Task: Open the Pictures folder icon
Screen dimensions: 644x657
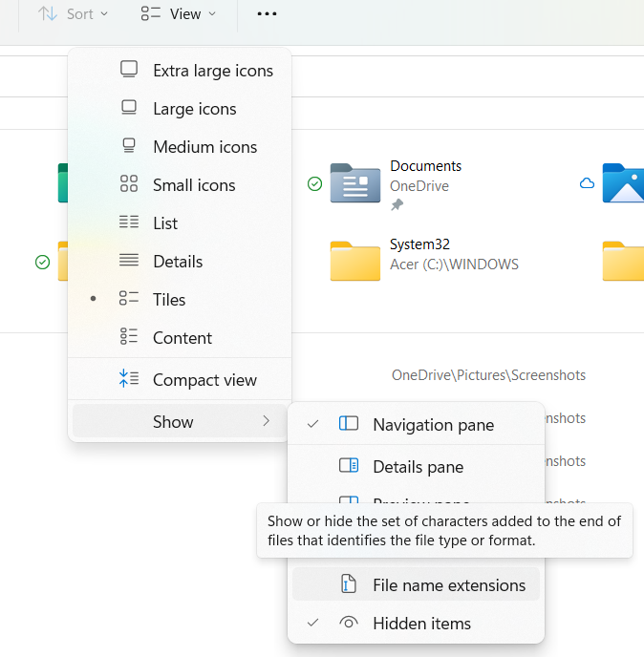Action: pos(622,182)
